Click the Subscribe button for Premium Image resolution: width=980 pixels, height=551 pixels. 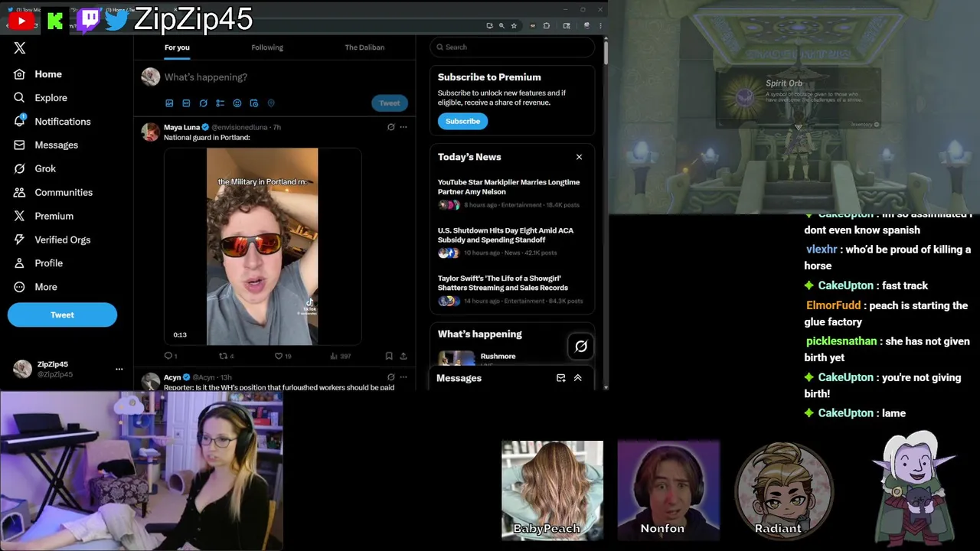coord(462,121)
